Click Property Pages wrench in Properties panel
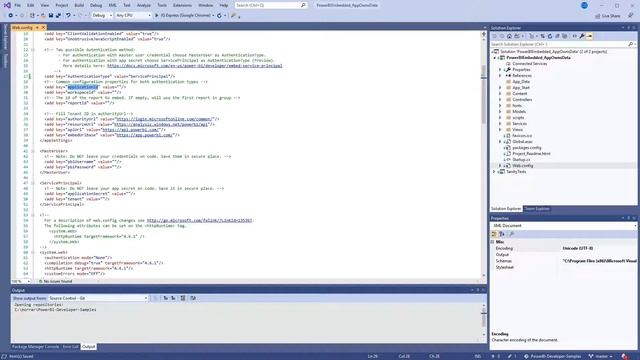640x360 pixels. [511, 234]
